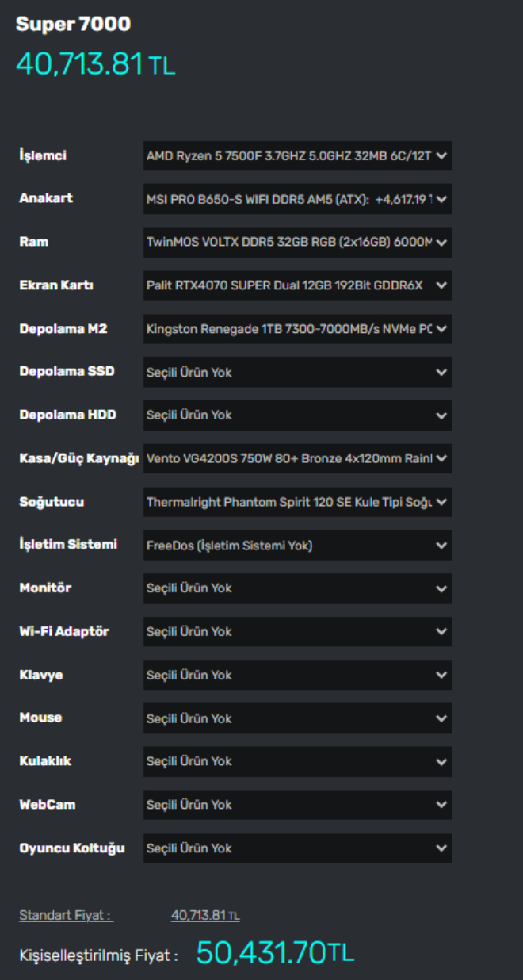The image size is (523, 980).
Task: Click the underlined 40,713.81 TL standard price
Action: point(205,916)
